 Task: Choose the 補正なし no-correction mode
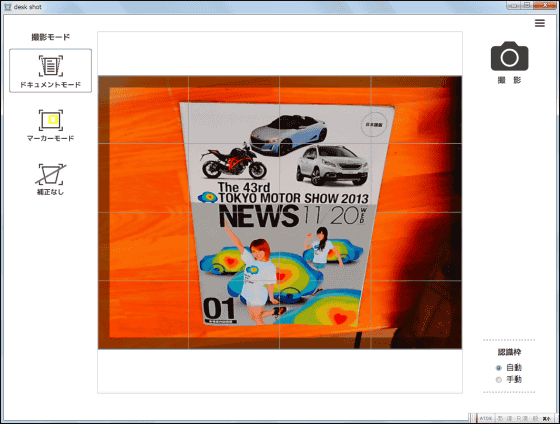coord(50,179)
